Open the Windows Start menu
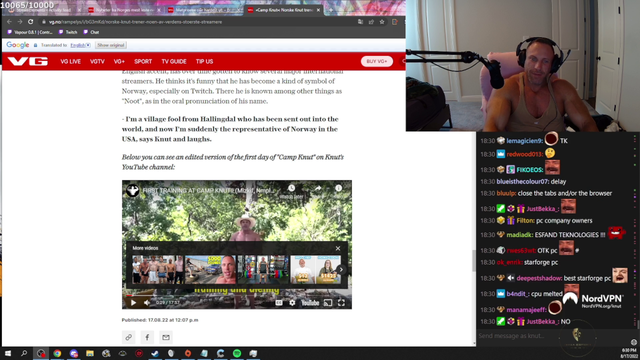This screenshot has height=360, width=640. point(8,353)
